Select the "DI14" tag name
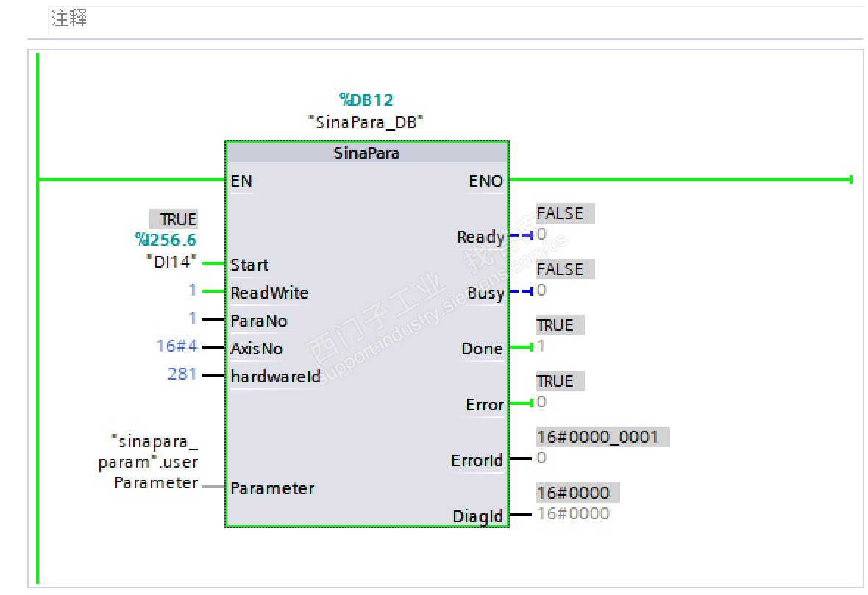The height and width of the screenshot is (595, 868). 171,262
